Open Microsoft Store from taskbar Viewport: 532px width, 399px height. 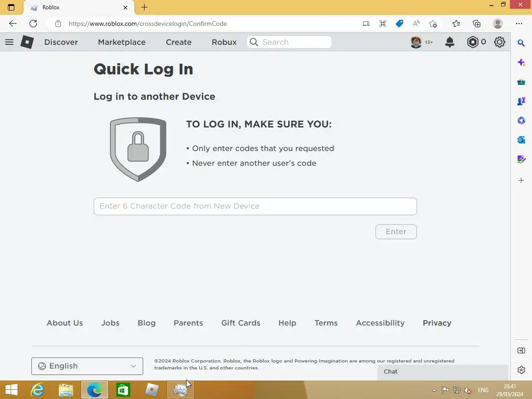click(123, 390)
